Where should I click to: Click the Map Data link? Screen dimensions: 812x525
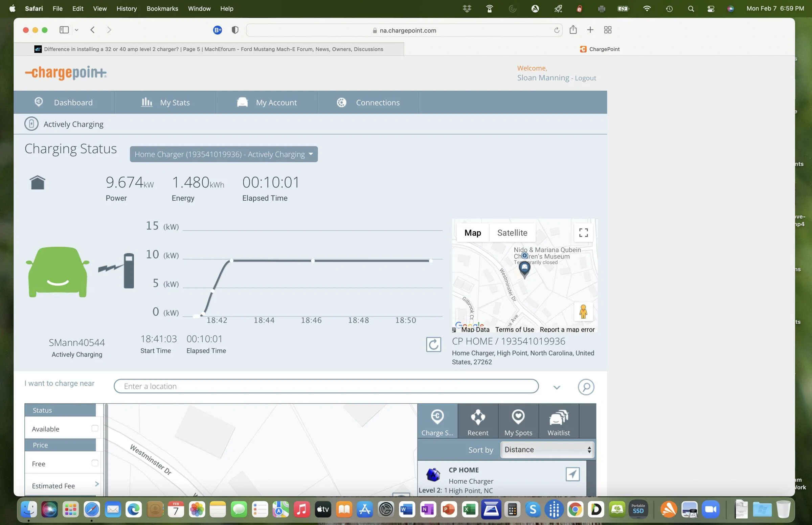click(475, 330)
